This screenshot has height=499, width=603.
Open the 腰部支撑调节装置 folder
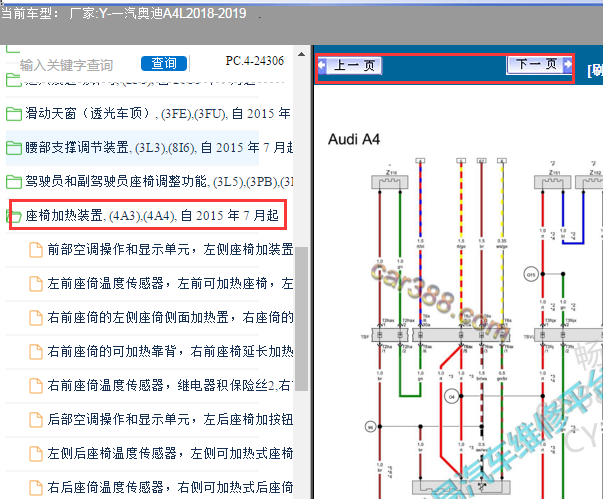(159, 148)
